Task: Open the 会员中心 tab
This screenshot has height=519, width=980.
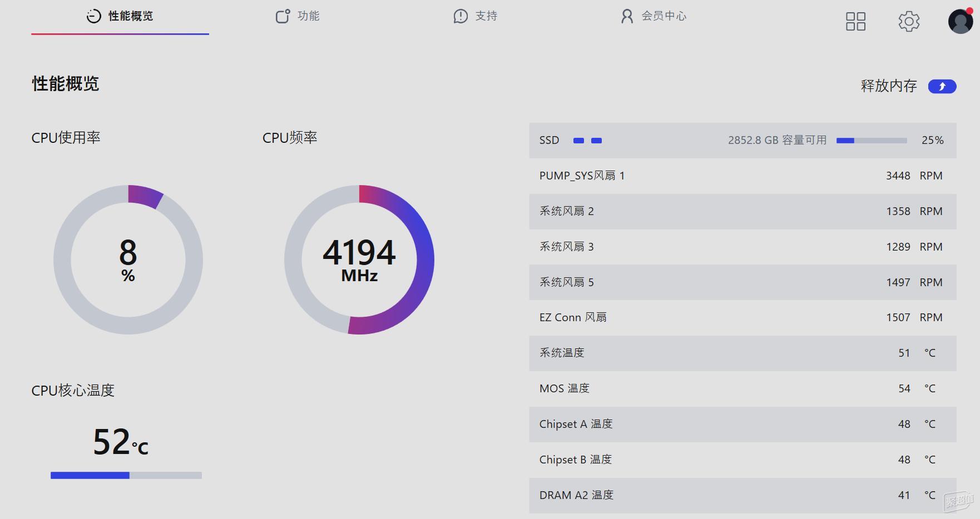Action: tap(664, 16)
